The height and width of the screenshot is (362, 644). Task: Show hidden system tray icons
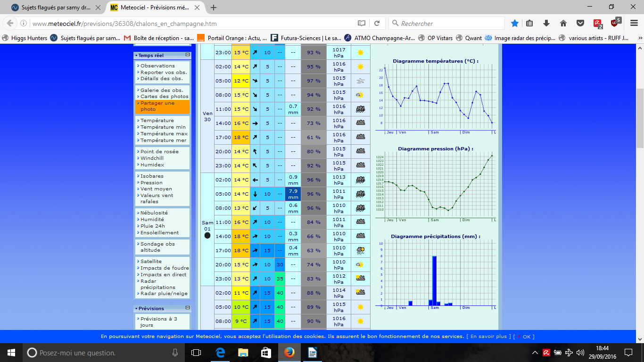535,353
